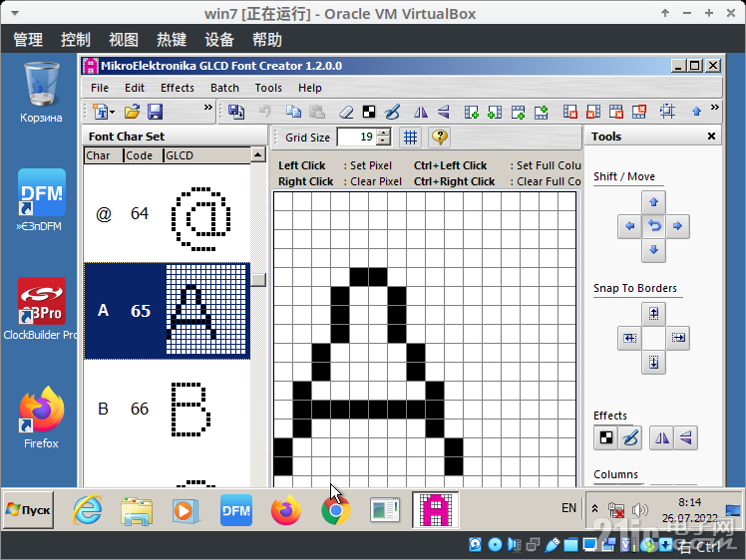This screenshot has width=746, height=560.
Task: Click the center undo move button
Action: (653, 226)
